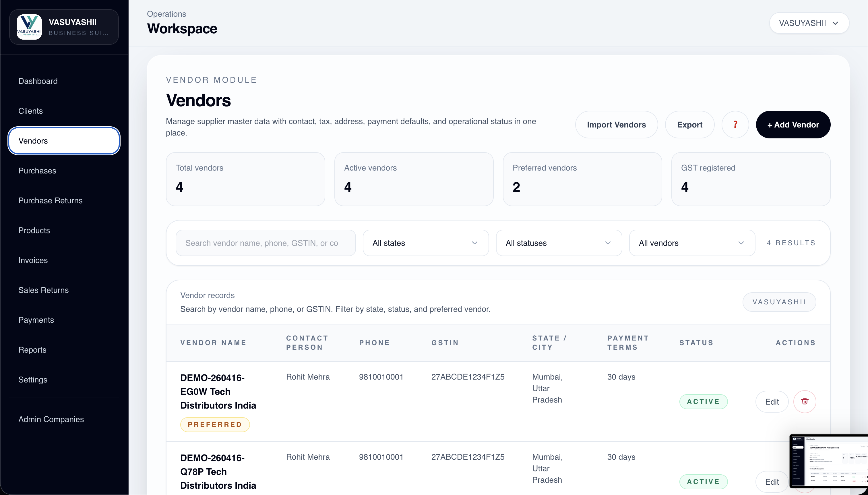This screenshot has width=868, height=495.
Task: Click Mumbai, Uttar Pradesh in Q78P row
Action: (547, 469)
